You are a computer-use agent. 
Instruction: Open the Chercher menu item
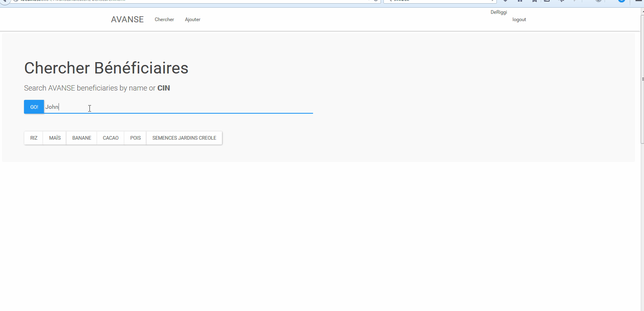pos(164,19)
